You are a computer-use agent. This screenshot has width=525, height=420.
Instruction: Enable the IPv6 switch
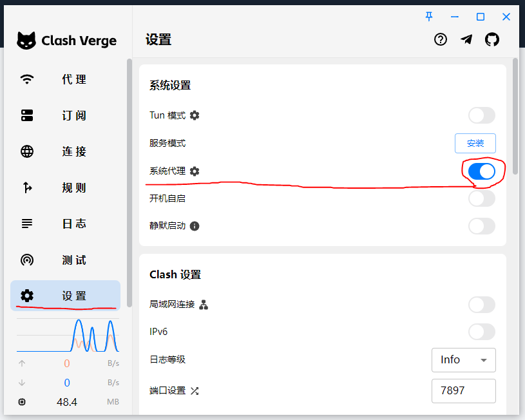(481, 332)
